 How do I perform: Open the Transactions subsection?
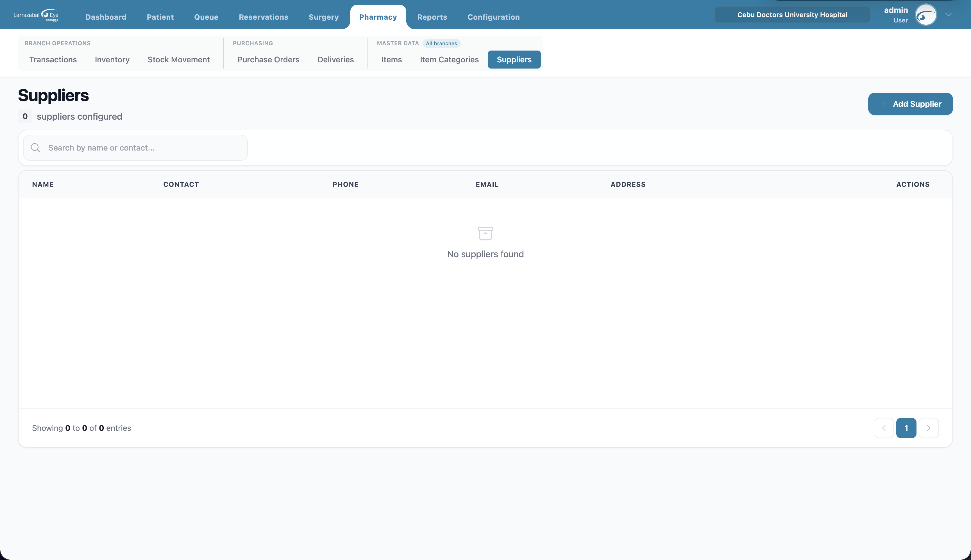53,60
